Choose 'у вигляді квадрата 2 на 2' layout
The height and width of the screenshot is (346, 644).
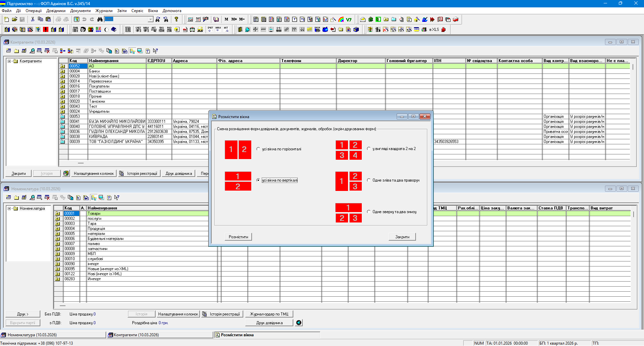pos(369,149)
